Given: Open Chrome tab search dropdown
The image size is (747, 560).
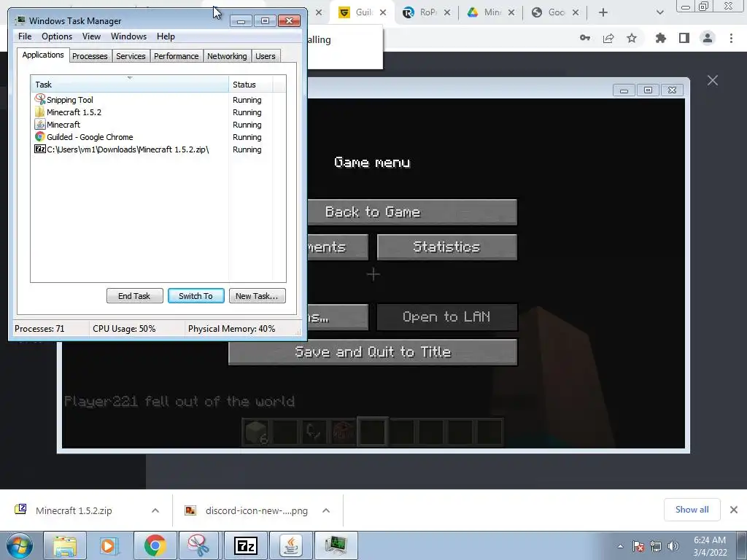Looking at the screenshot, I should pos(659,12).
